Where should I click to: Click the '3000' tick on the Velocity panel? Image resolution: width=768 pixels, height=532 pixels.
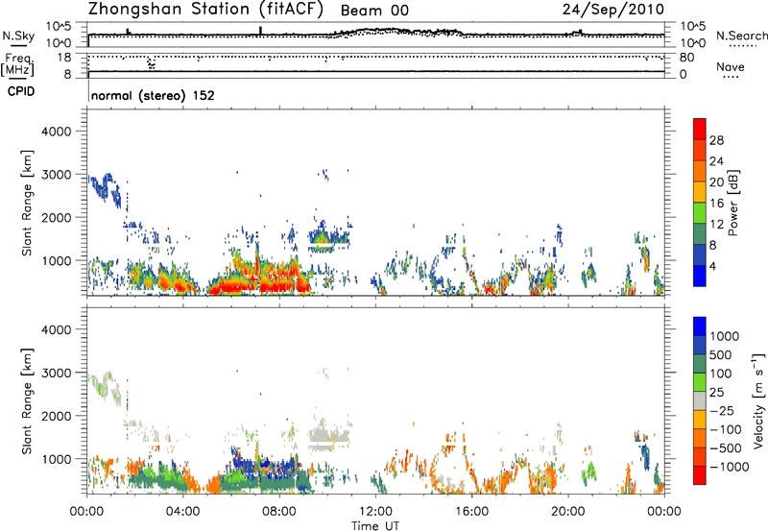57,373
